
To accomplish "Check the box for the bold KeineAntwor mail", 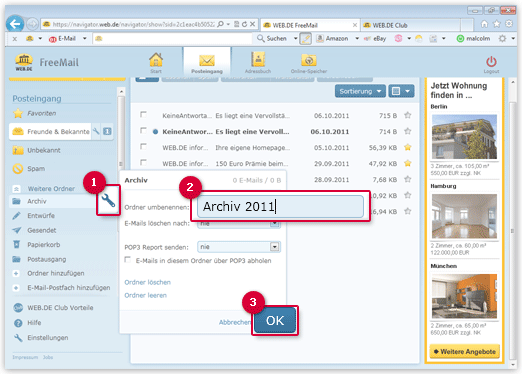I will (143, 130).
